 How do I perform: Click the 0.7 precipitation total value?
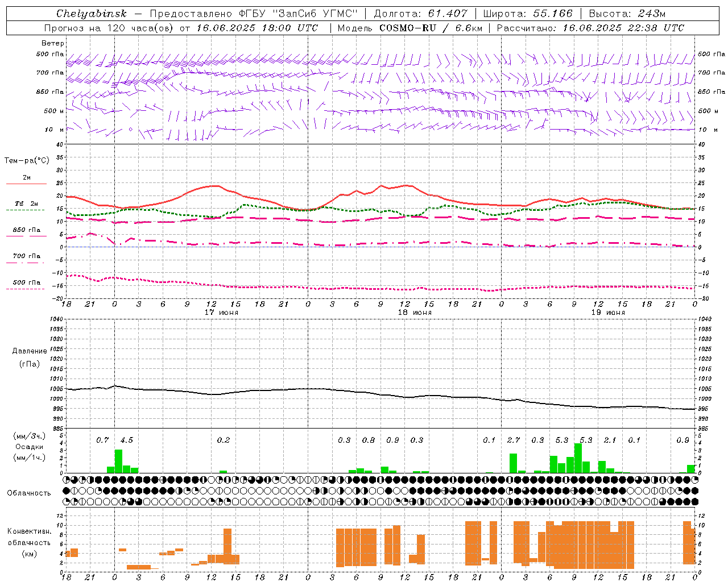[x=102, y=440]
